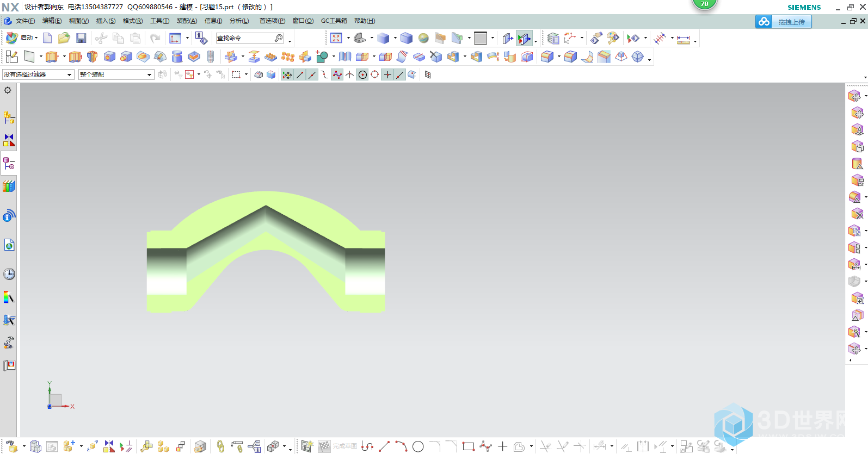Click the Line sketch tool icon
868x454 pixels.
[384, 446]
